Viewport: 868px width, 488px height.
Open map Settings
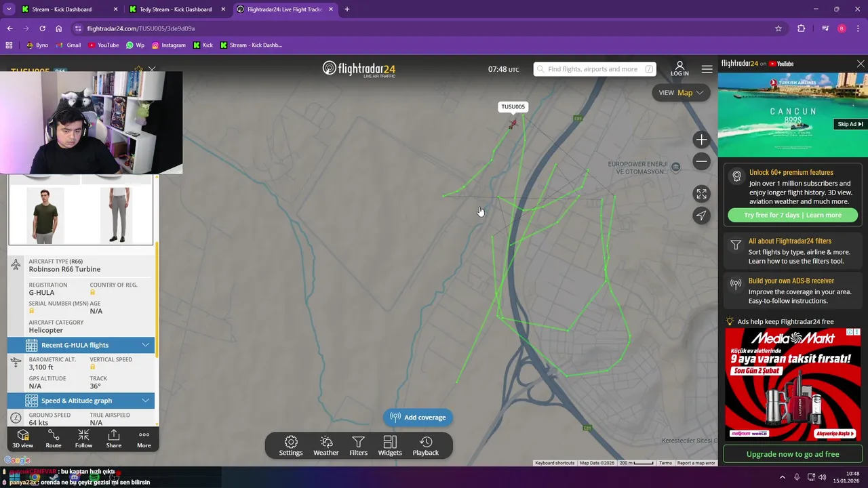[x=291, y=446]
